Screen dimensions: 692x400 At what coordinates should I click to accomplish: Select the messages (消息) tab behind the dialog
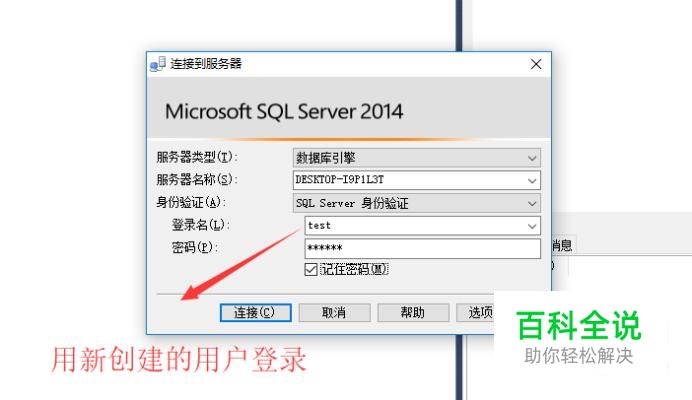click(x=562, y=245)
